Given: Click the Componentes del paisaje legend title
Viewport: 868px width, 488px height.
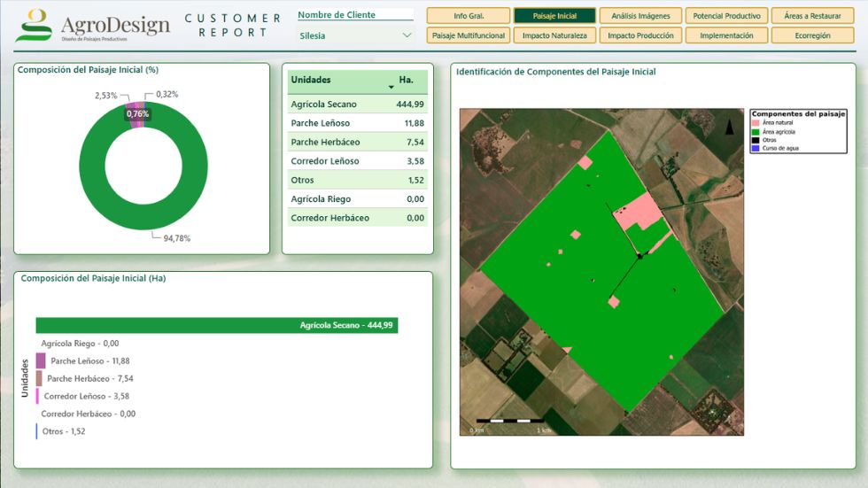Looking at the screenshot, I should coord(798,113).
